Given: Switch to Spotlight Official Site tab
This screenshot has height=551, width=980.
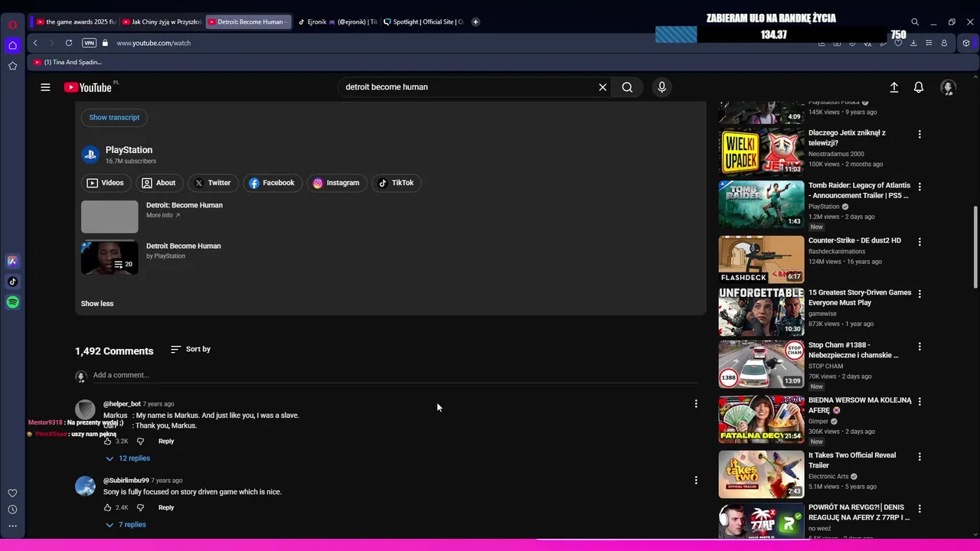Looking at the screenshot, I should pos(423,21).
